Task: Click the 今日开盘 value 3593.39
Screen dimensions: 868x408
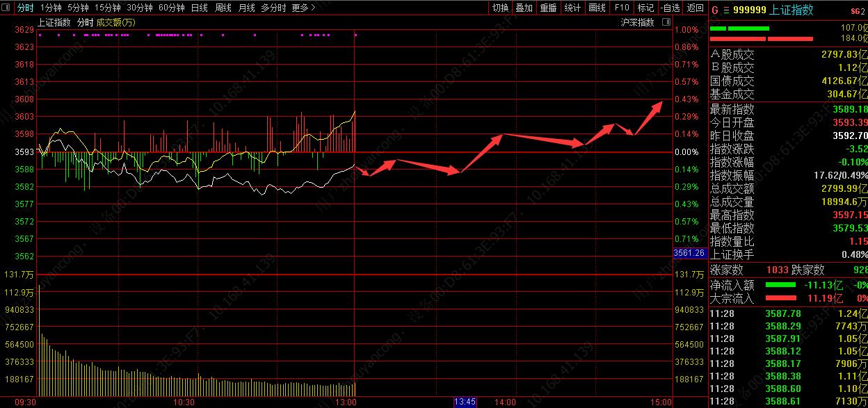Action: point(850,123)
